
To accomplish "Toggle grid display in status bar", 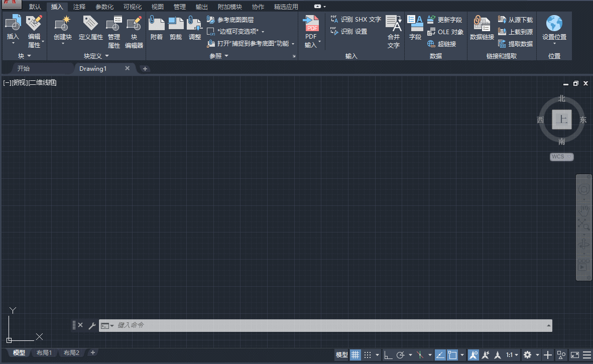I will pyautogui.click(x=355, y=355).
